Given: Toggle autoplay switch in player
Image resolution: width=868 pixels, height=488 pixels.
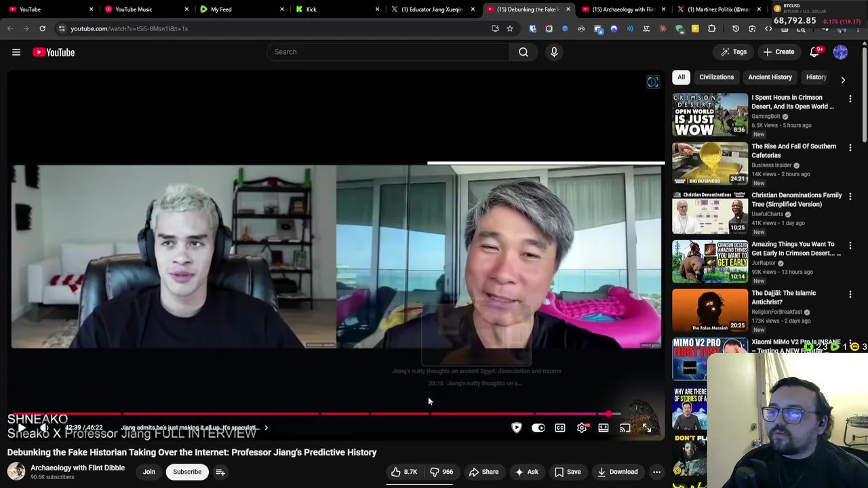Looking at the screenshot, I should [538, 428].
